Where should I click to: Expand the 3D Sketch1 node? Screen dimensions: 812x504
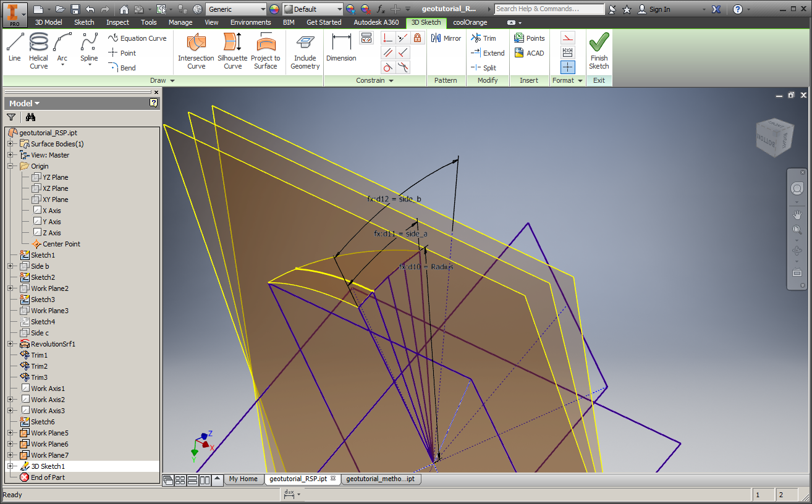(x=10, y=466)
